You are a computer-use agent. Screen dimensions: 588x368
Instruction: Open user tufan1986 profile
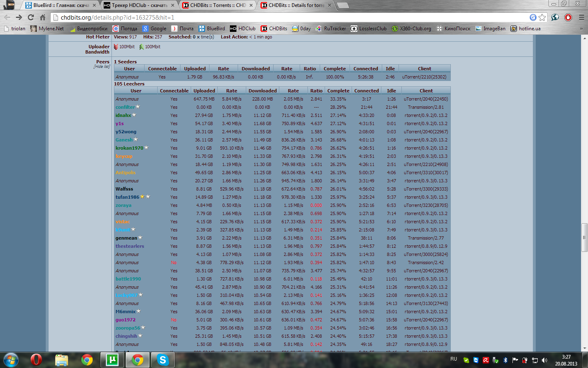click(127, 197)
